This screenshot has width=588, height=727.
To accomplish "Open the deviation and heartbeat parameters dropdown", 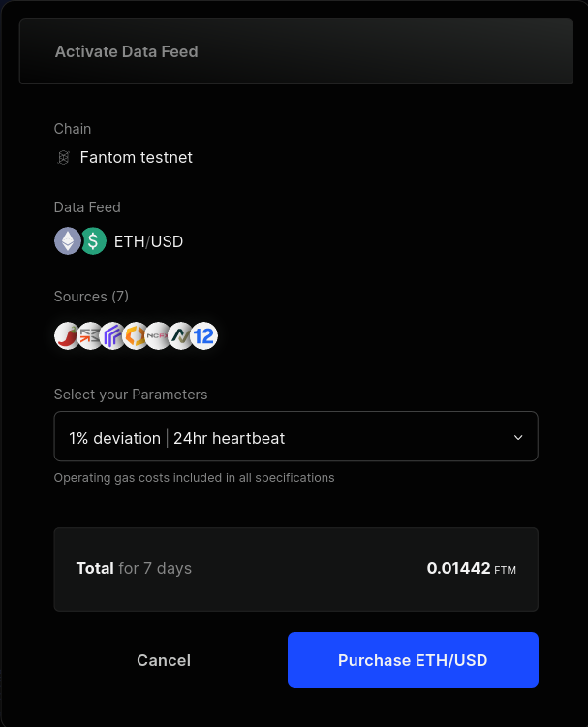I will tap(295, 437).
